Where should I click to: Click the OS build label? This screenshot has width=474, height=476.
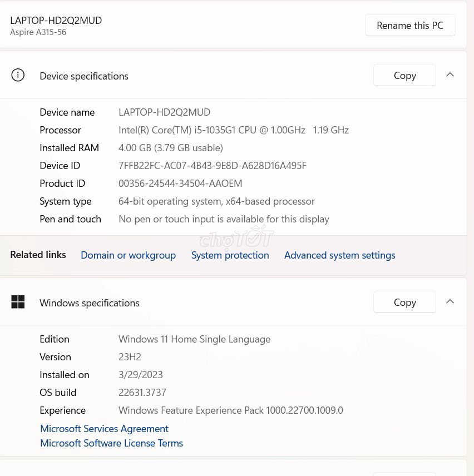[x=58, y=393]
